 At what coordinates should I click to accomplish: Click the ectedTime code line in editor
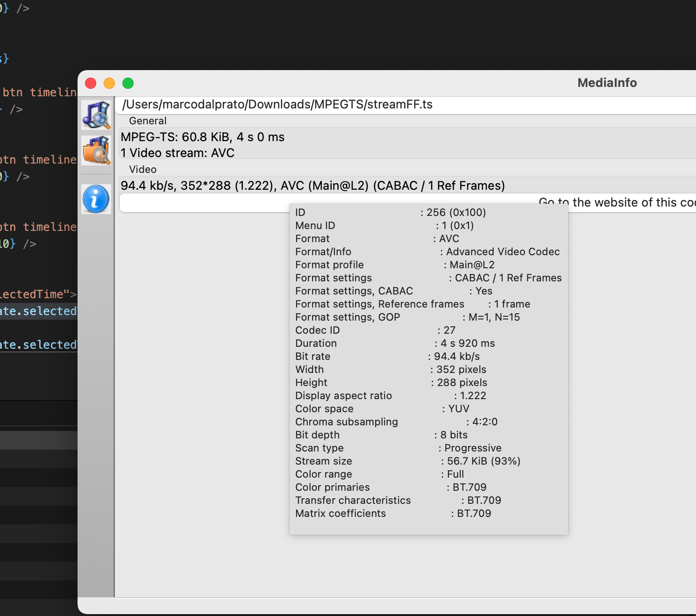(38, 294)
